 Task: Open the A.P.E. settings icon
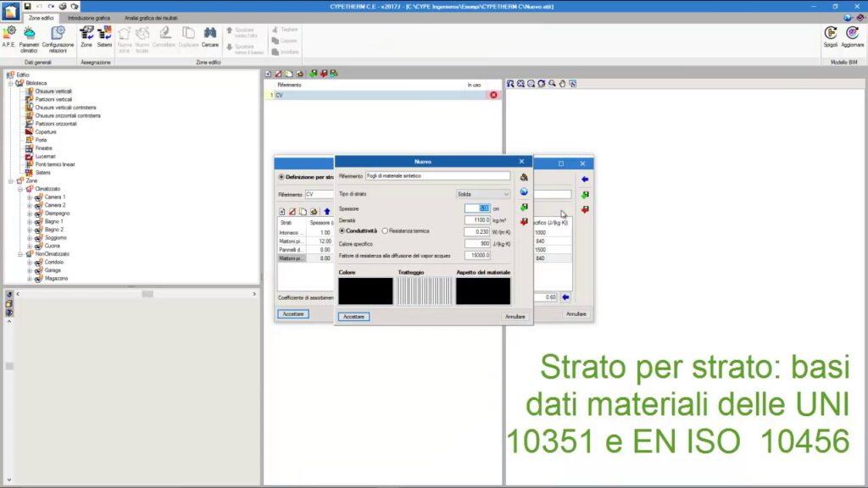[9, 34]
